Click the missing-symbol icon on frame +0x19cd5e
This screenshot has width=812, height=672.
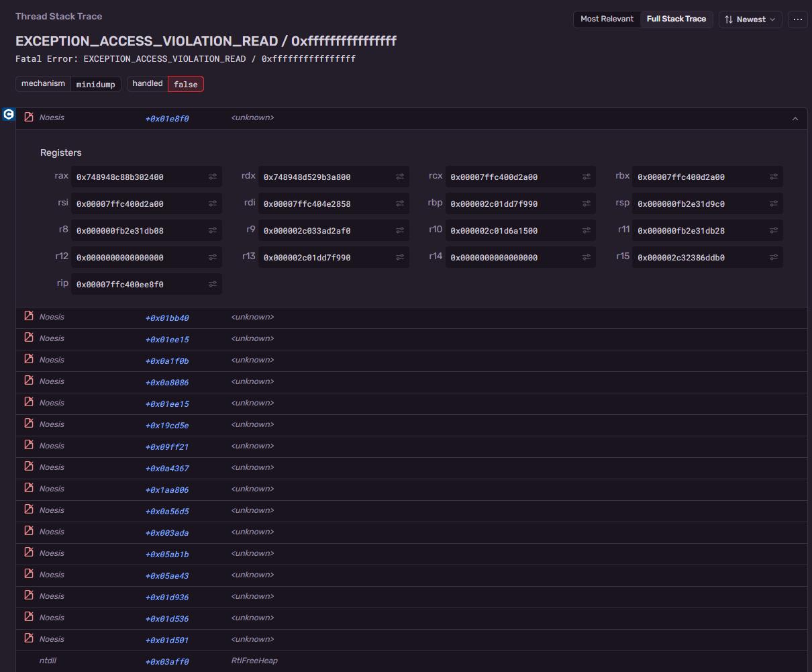29,424
